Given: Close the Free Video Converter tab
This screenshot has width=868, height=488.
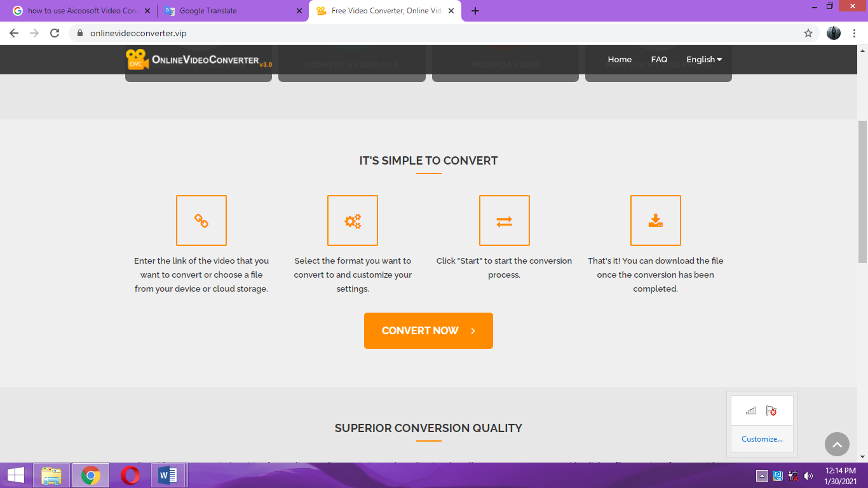Looking at the screenshot, I should 451,11.
